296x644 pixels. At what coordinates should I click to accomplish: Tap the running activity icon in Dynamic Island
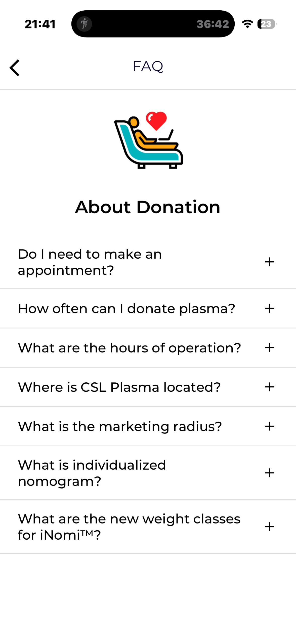84,24
